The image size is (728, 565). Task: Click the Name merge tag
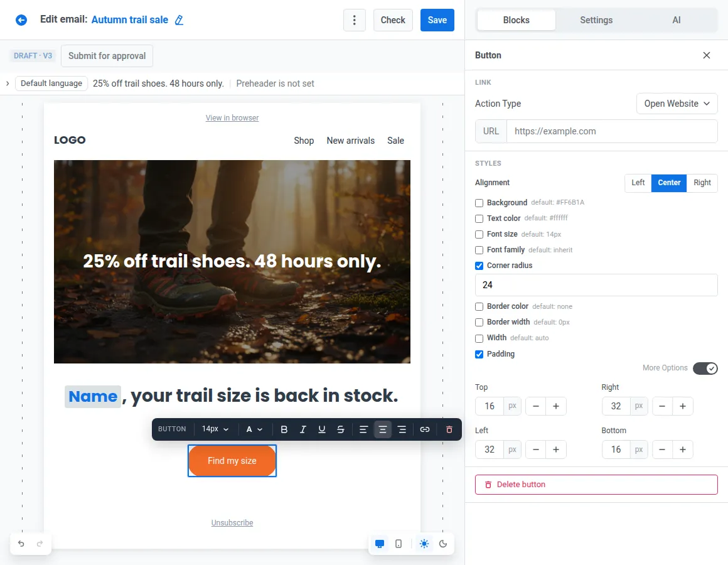[x=93, y=397]
